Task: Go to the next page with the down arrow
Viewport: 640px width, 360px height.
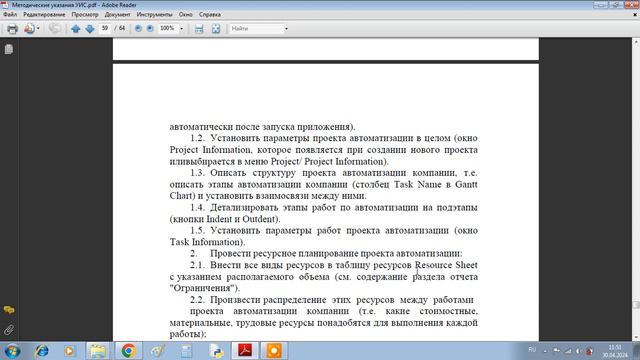Action: pyautogui.click(x=90, y=29)
